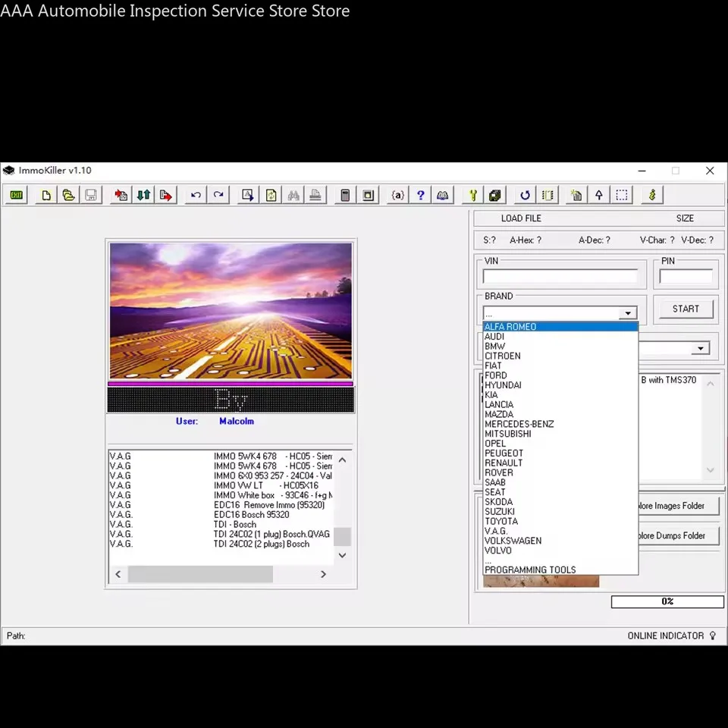Image resolution: width=728 pixels, height=728 pixels.
Task: Click the binoculars find icon
Action: (293, 195)
